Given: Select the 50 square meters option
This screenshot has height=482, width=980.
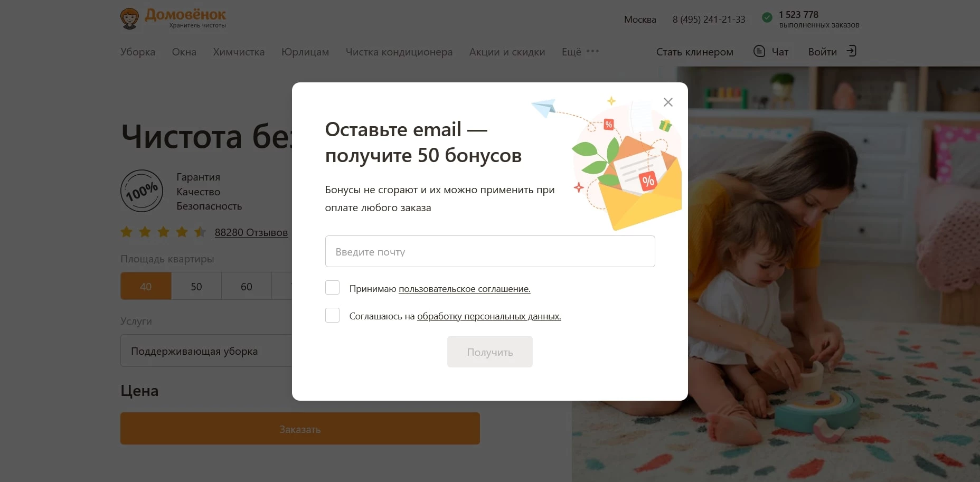Looking at the screenshot, I should (x=196, y=286).
